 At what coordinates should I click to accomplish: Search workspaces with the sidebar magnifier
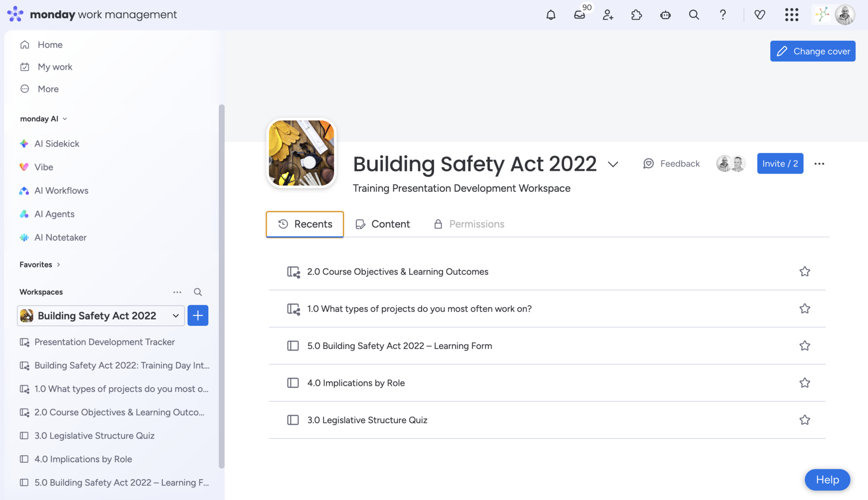[x=198, y=292]
